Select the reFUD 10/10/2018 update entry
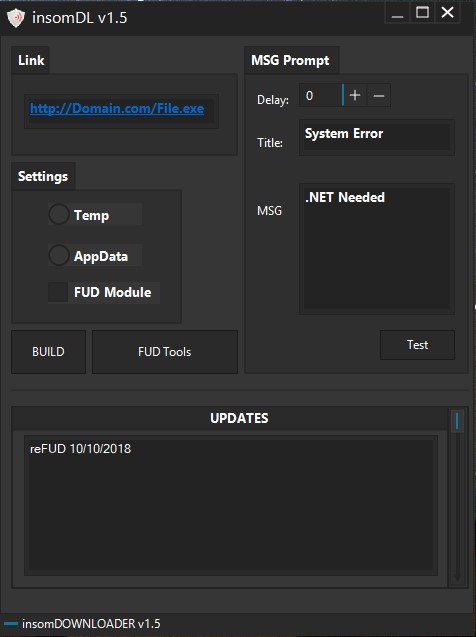 [80, 448]
